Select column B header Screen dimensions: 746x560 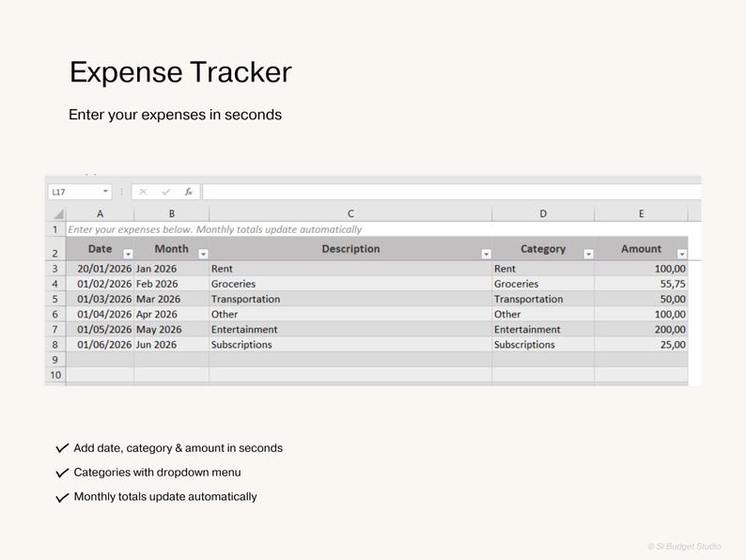coord(171,213)
